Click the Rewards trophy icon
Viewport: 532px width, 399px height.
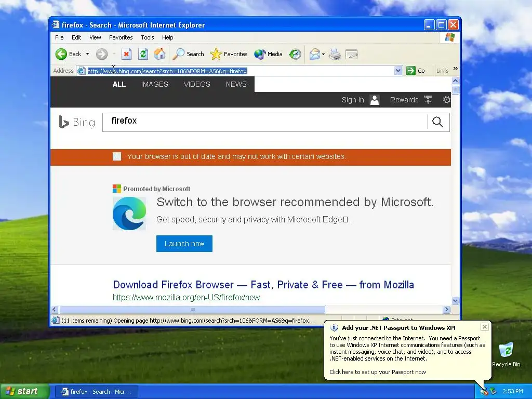(x=428, y=100)
